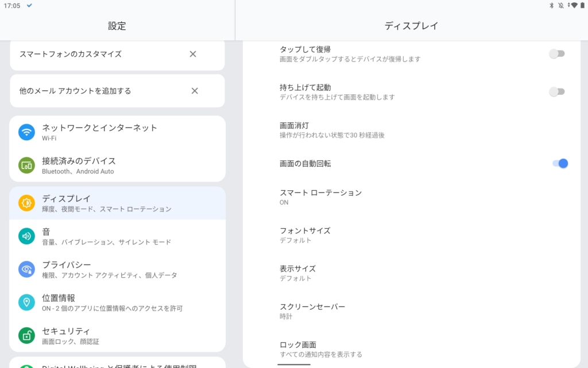
Task: Tap the sound speaker icon
Action: pyautogui.click(x=26, y=236)
